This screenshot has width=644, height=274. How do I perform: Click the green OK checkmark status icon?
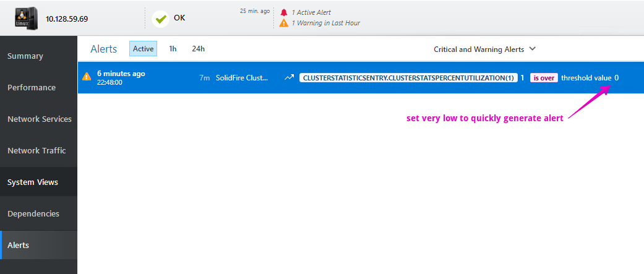(160, 19)
